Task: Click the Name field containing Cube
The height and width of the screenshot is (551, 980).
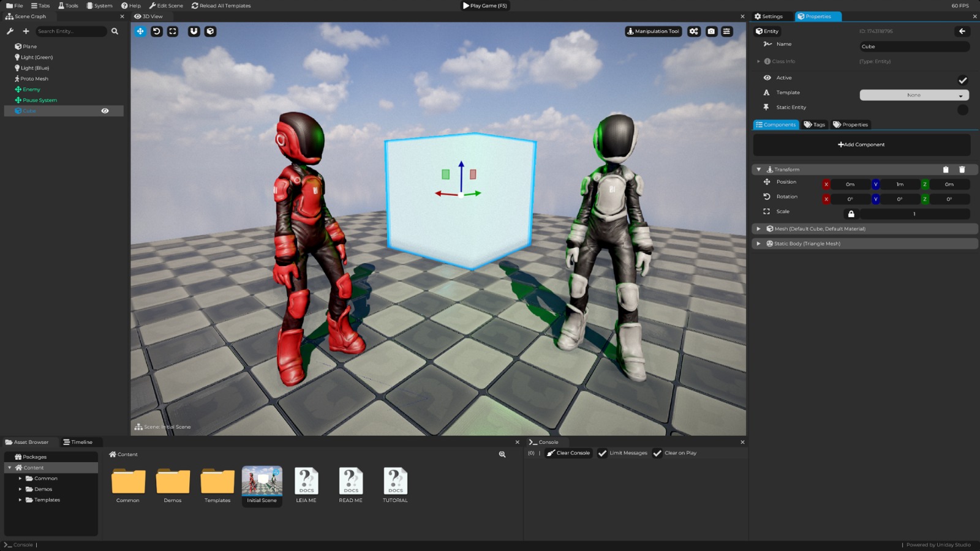Action: [914, 47]
